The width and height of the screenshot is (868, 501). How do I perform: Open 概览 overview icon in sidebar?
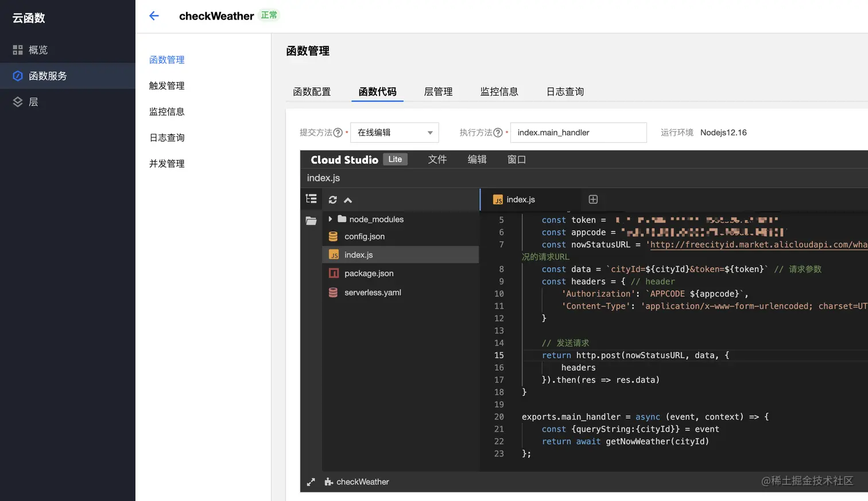click(x=18, y=50)
